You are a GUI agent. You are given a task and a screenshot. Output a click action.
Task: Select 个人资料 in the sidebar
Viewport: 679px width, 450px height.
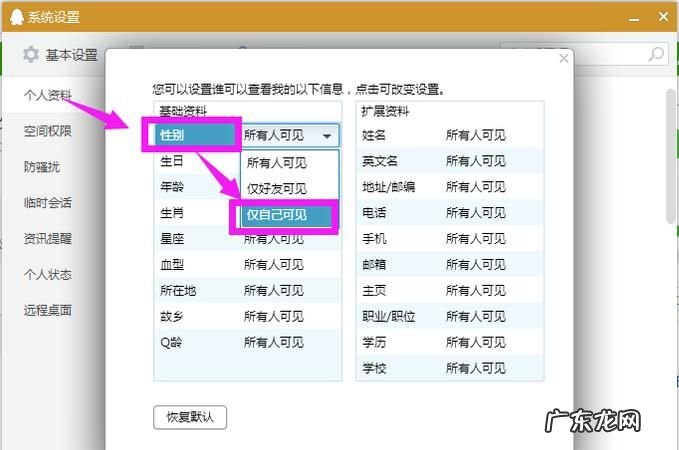coord(48,94)
